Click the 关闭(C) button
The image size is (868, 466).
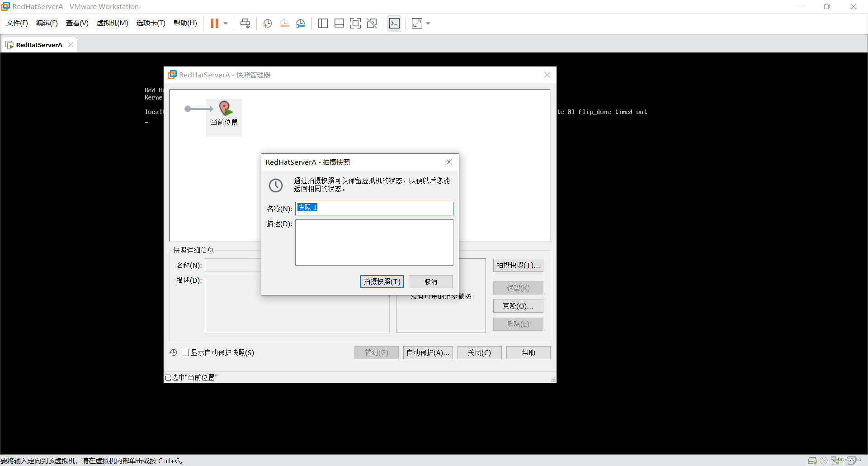click(x=480, y=352)
